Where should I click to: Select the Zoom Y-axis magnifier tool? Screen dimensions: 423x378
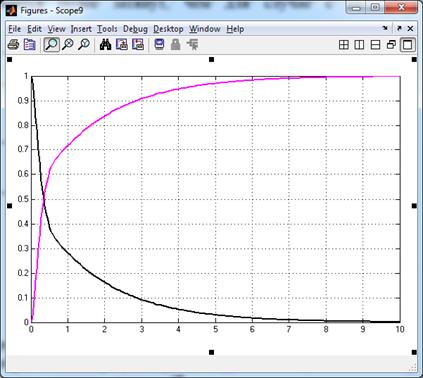coord(84,44)
